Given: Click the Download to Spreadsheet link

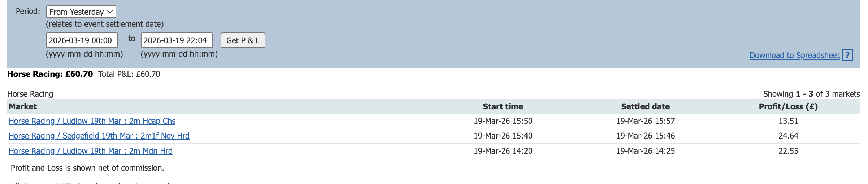Looking at the screenshot, I should tap(794, 55).
